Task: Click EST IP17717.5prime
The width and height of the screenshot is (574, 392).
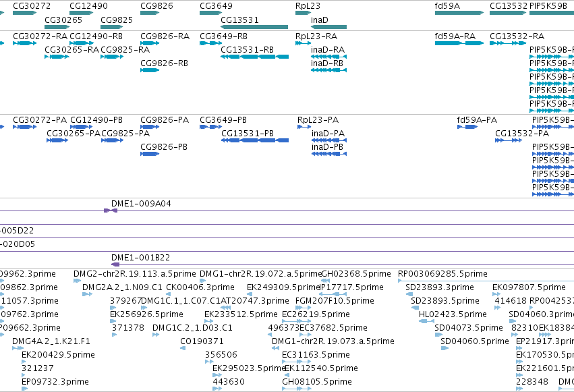Action: [333, 294]
